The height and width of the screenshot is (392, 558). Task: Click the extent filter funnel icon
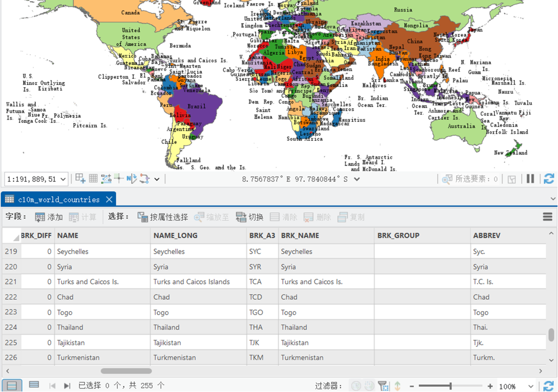pyautogui.click(x=383, y=385)
